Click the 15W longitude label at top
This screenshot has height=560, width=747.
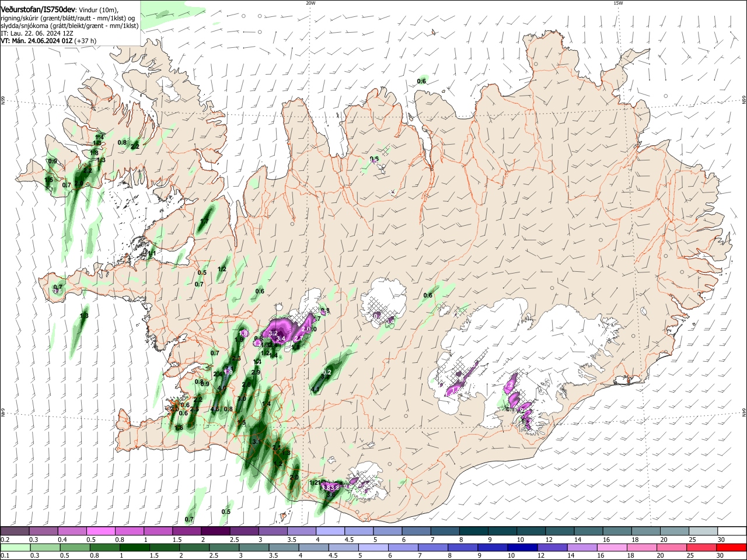618,3
